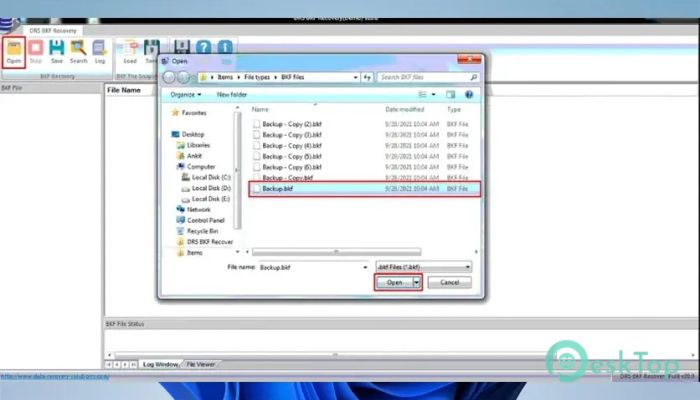
Task: Click the Forward arrow in Open dialog
Action: coord(183,77)
